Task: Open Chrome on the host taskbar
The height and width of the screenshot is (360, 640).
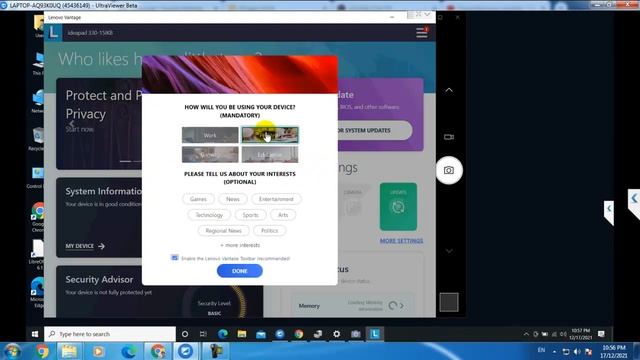Action: [42, 351]
